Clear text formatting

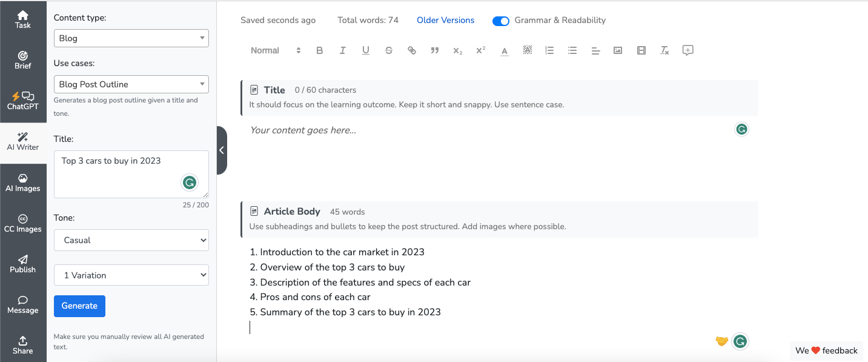coord(664,51)
